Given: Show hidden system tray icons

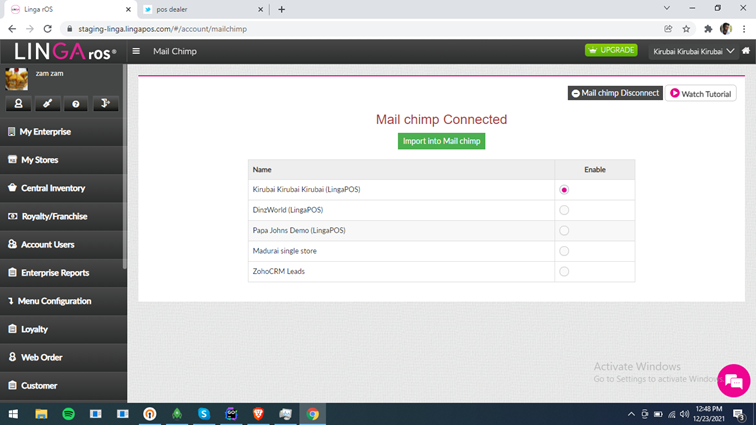Looking at the screenshot, I should (x=631, y=414).
